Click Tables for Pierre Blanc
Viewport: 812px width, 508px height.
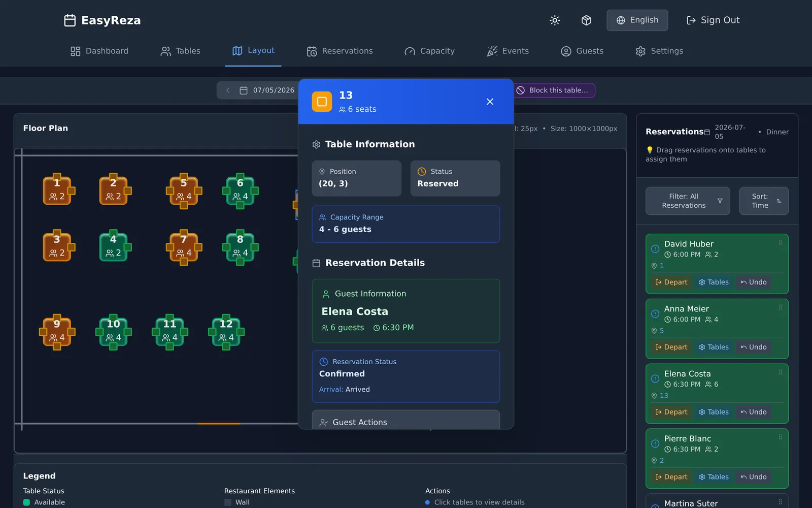(714, 477)
